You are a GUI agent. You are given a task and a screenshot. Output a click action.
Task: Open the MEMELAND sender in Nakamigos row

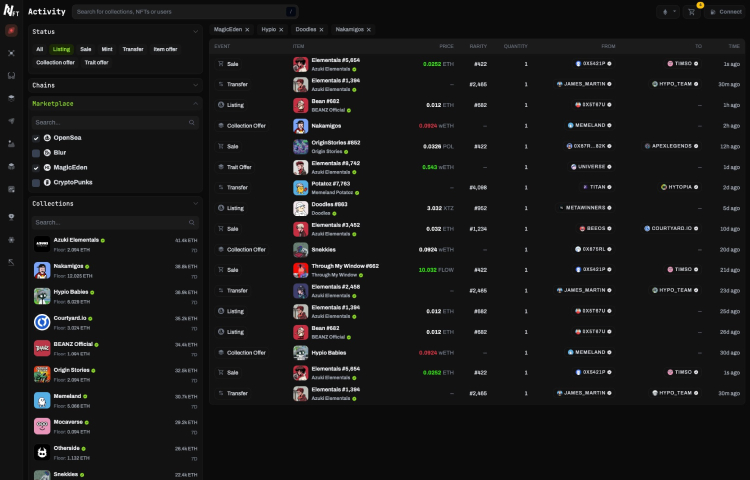click(x=589, y=125)
